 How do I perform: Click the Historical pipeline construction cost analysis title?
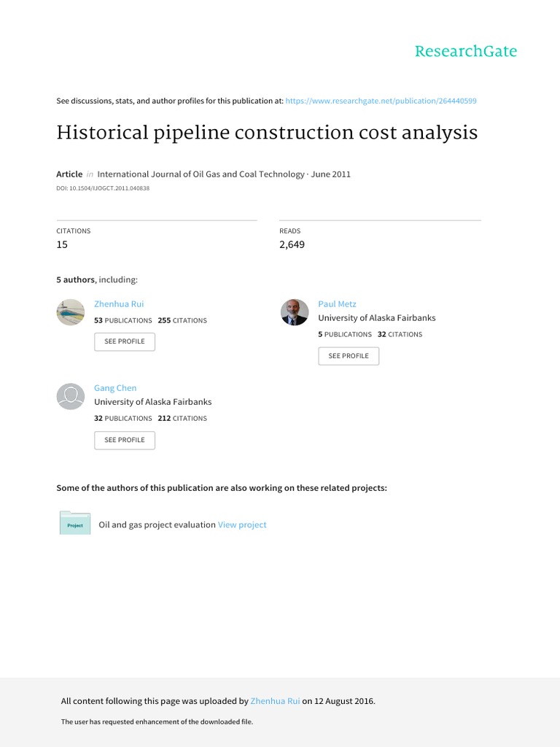pyautogui.click(x=267, y=133)
